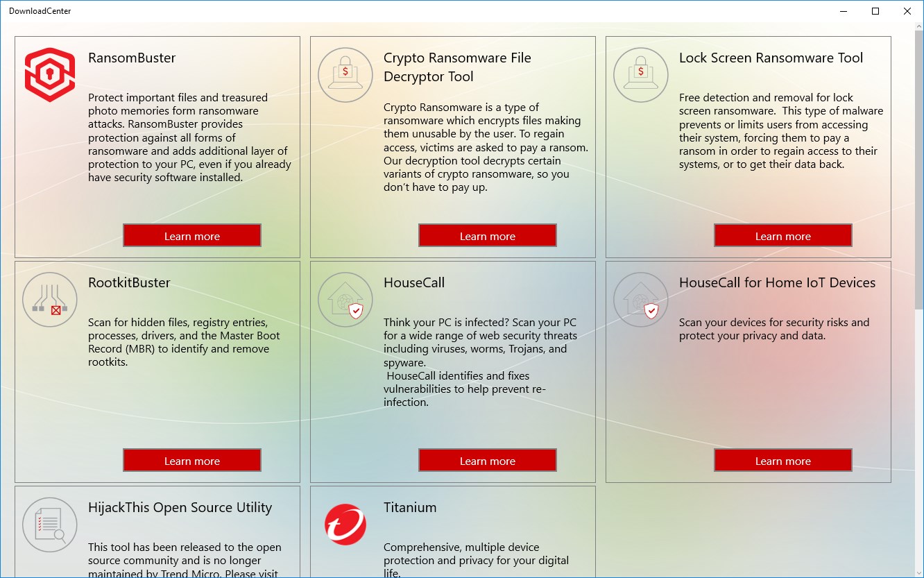Viewport: 924px width, 578px height.
Task: Learn more about Lock Screen Ransomware Tool
Action: tap(783, 236)
